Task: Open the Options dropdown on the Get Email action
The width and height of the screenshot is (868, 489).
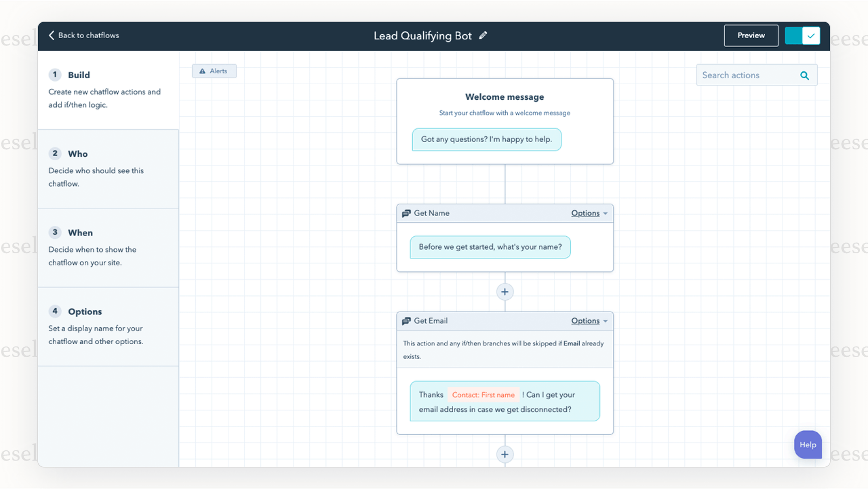Action: (588, 320)
